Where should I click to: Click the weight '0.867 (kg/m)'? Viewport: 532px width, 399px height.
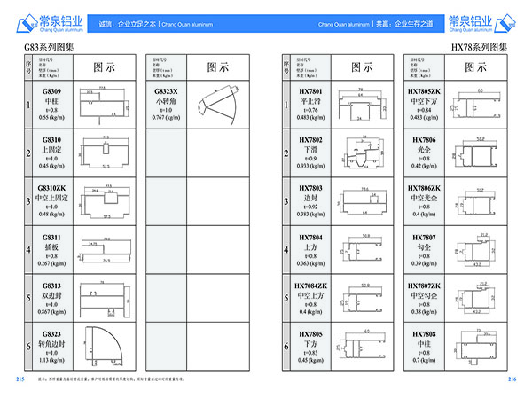pyautogui.click(x=51, y=312)
